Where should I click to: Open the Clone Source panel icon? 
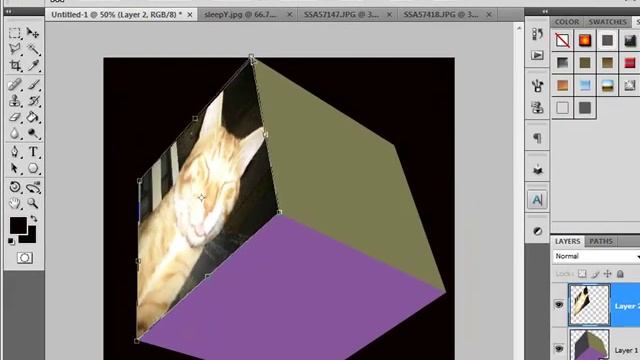coord(537,107)
